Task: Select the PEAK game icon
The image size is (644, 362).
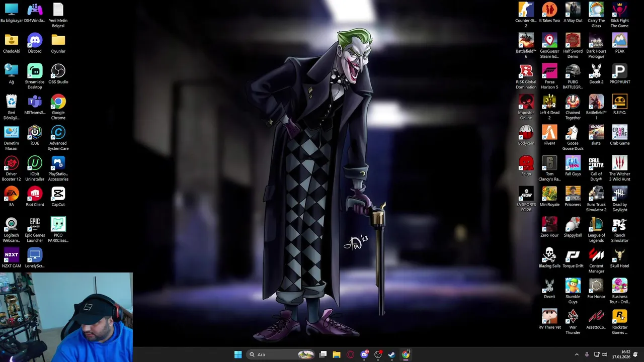Action: click(619, 44)
